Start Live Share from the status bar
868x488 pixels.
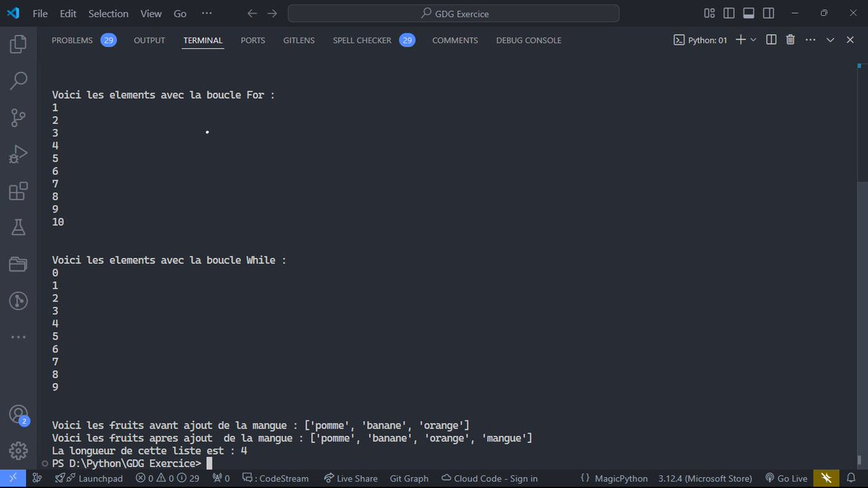[350, 478]
